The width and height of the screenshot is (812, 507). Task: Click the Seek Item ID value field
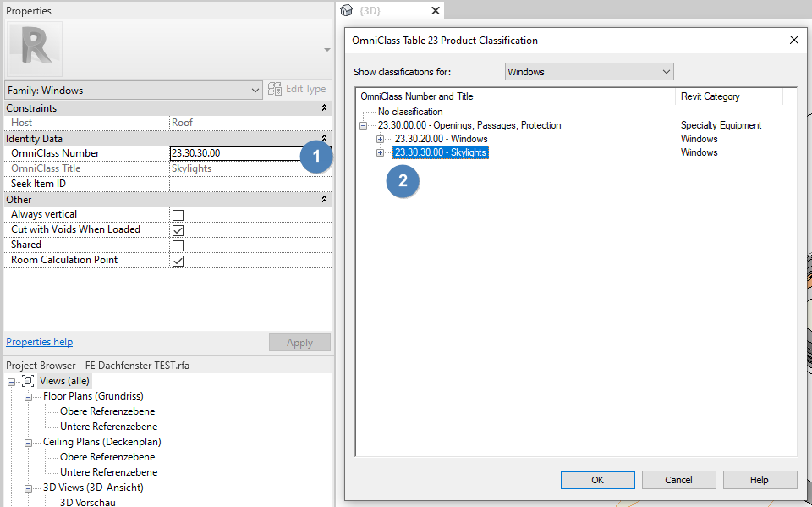click(250, 184)
